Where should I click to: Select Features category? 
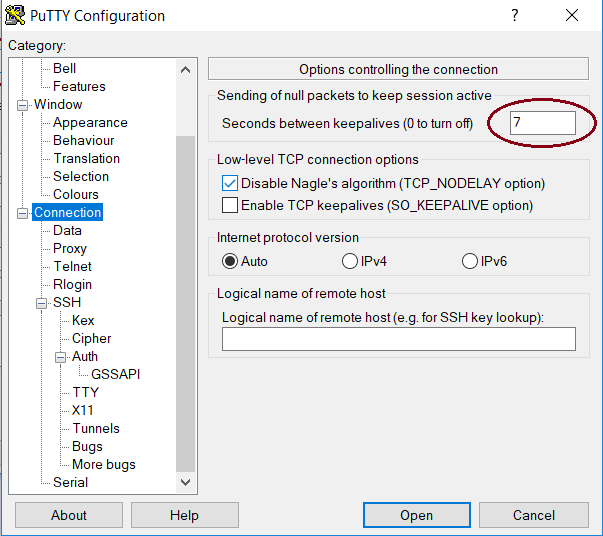79,87
